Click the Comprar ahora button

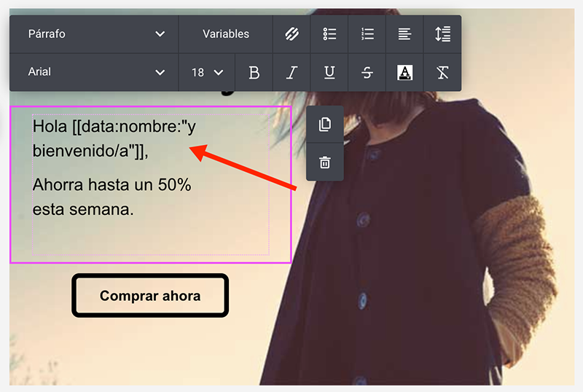(x=150, y=296)
